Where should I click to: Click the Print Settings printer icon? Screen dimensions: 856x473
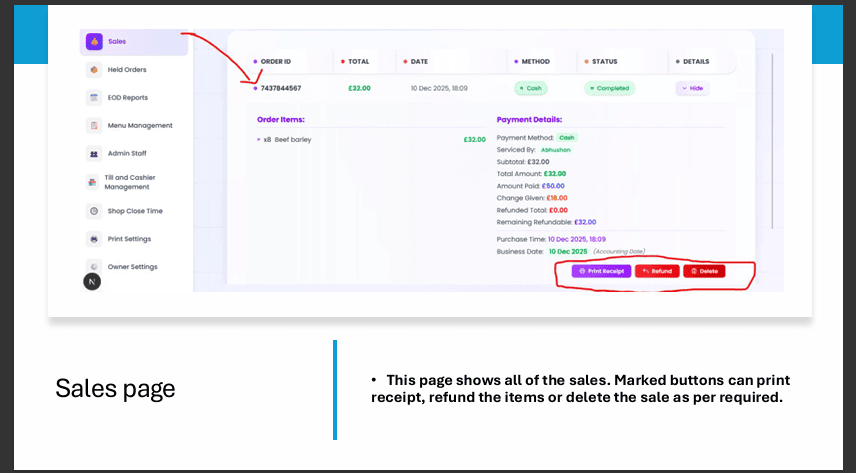point(94,239)
